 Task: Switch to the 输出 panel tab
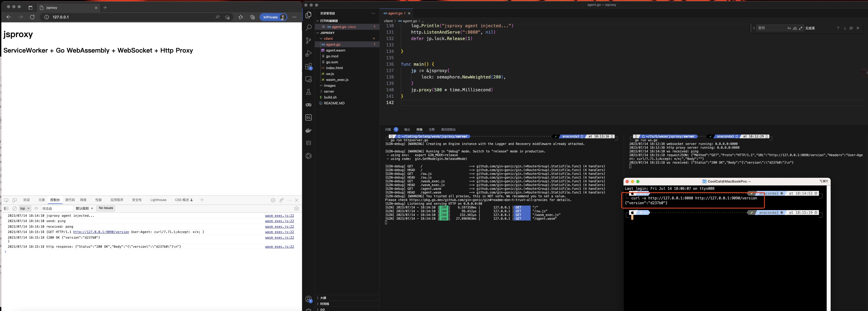pos(407,129)
